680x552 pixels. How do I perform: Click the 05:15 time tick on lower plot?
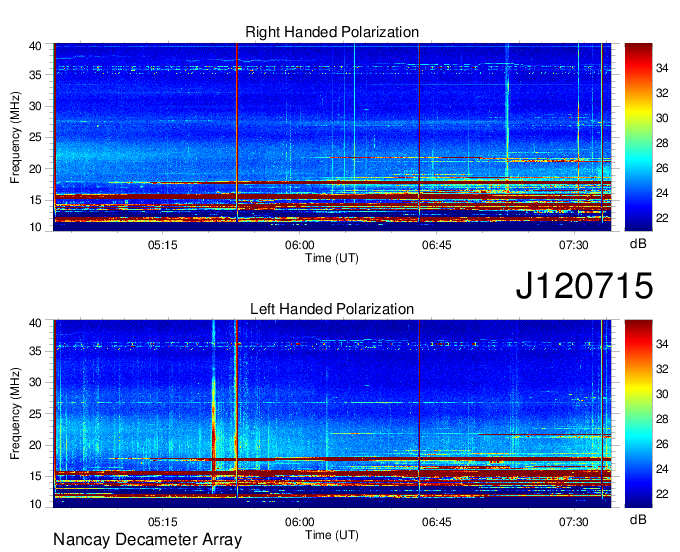click(x=163, y=522)
